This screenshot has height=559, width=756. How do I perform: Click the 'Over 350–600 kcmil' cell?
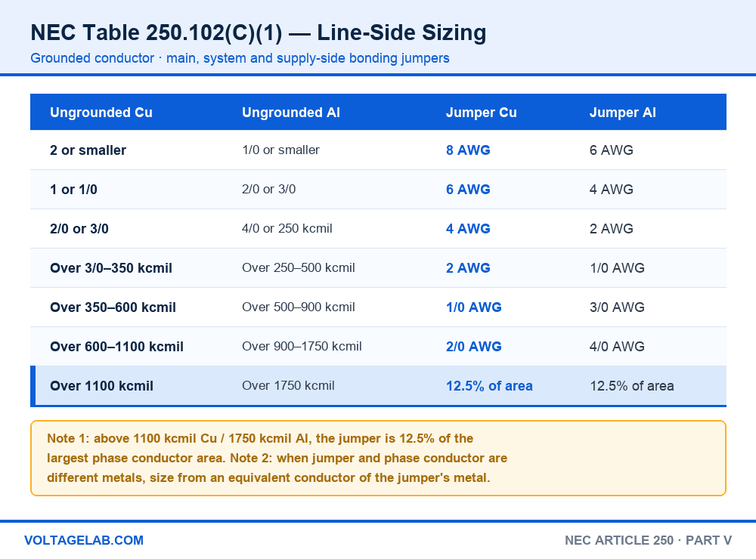(x=113, y=307)
